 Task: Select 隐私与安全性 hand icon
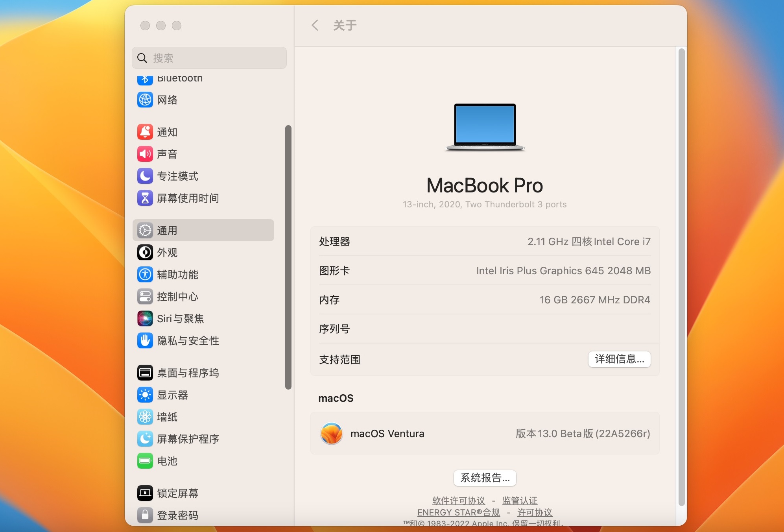coord(145,340)
